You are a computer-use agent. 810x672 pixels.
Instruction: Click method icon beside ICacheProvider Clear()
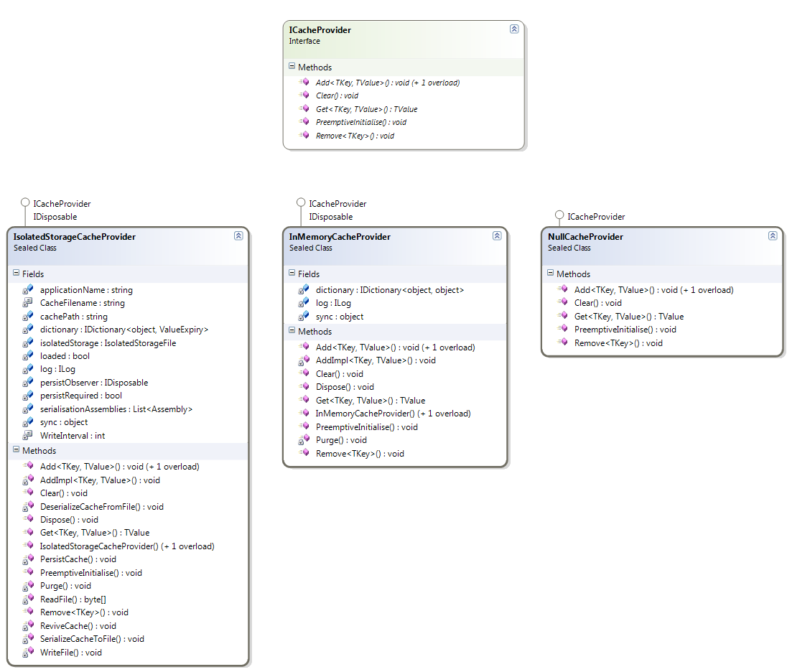pos(304,95)
